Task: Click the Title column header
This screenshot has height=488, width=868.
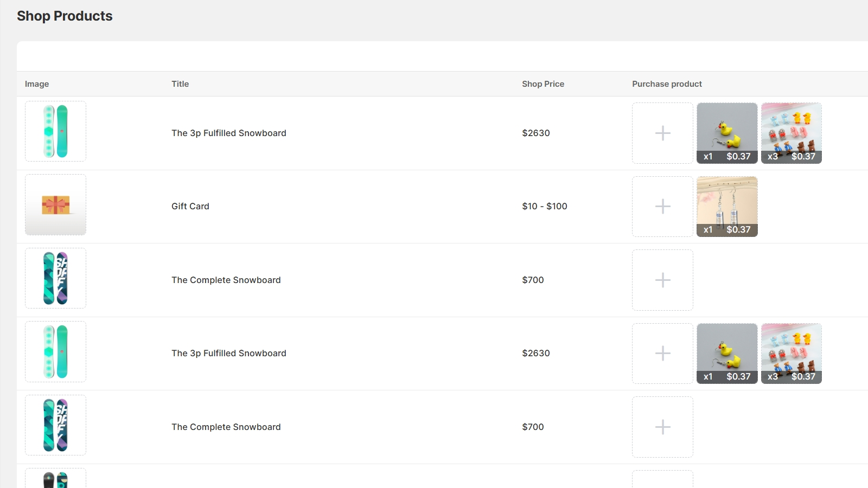Action: tap(180, 84)
